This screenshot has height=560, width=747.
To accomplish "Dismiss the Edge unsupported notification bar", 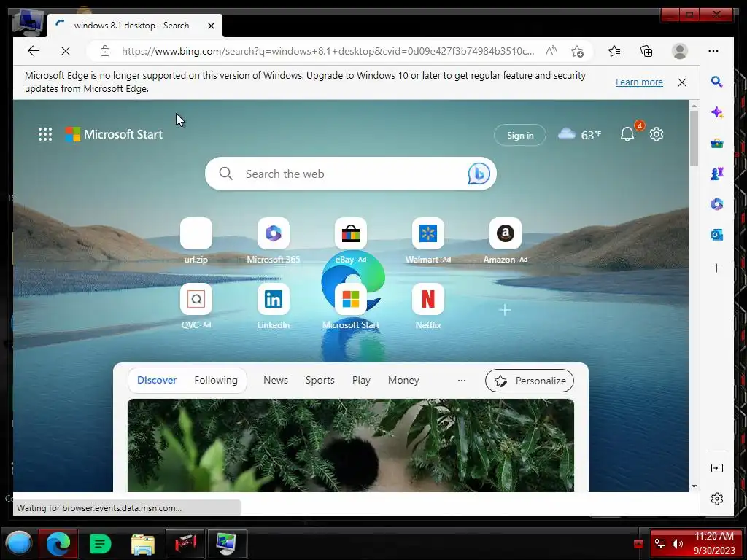I will tap(682, 82).
